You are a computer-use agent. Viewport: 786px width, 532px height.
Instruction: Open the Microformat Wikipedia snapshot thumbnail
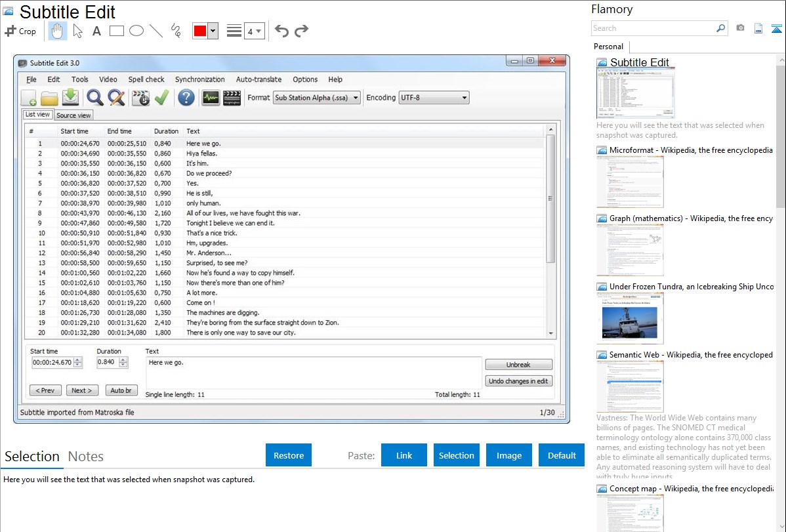tap(630, 182)
